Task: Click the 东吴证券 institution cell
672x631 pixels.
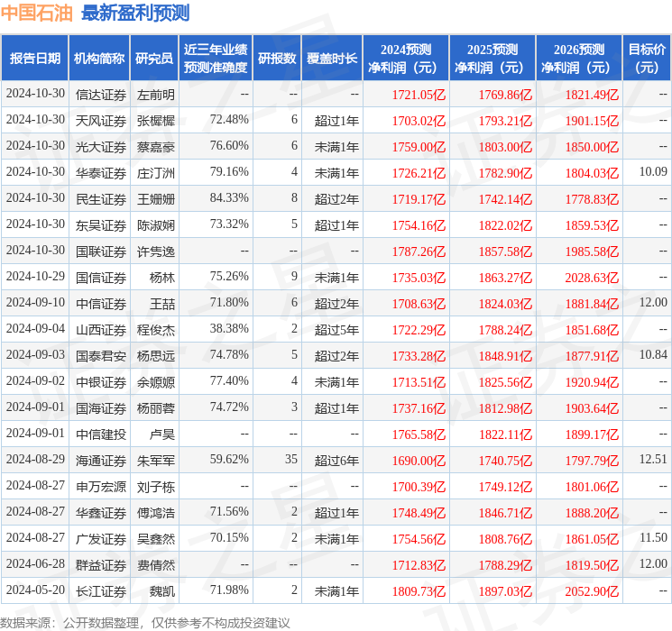Action: click(x=101, y=225)
